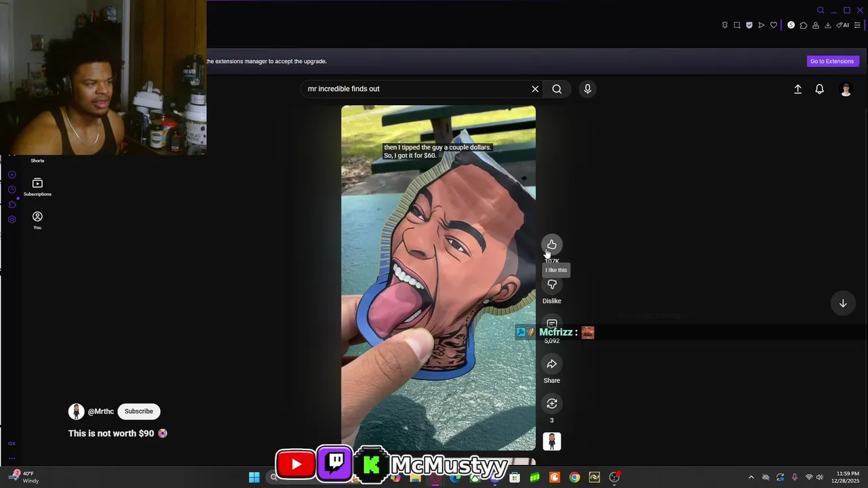
Task: Open the @Mrthc channel avatar
Action: tap(76, 411)
